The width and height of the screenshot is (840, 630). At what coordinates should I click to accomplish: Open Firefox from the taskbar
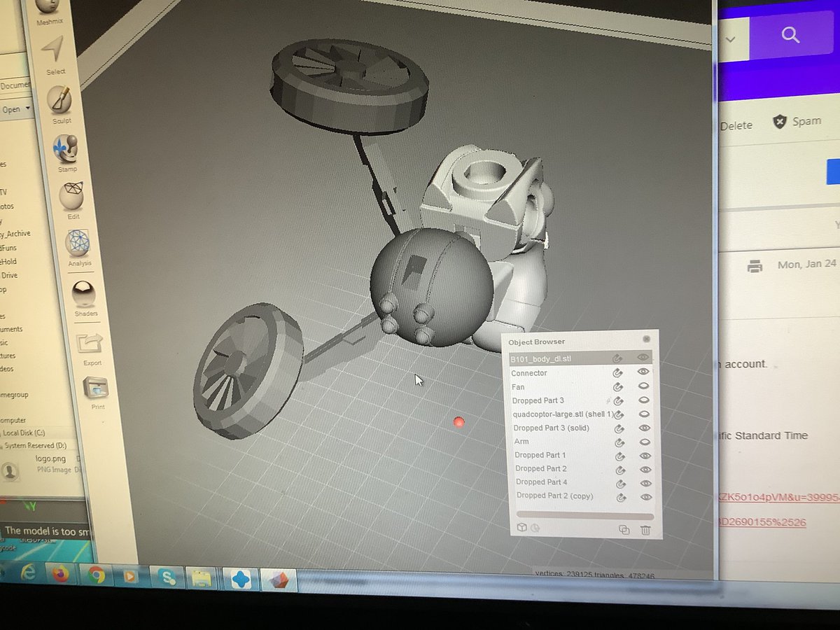coord(62,575)
